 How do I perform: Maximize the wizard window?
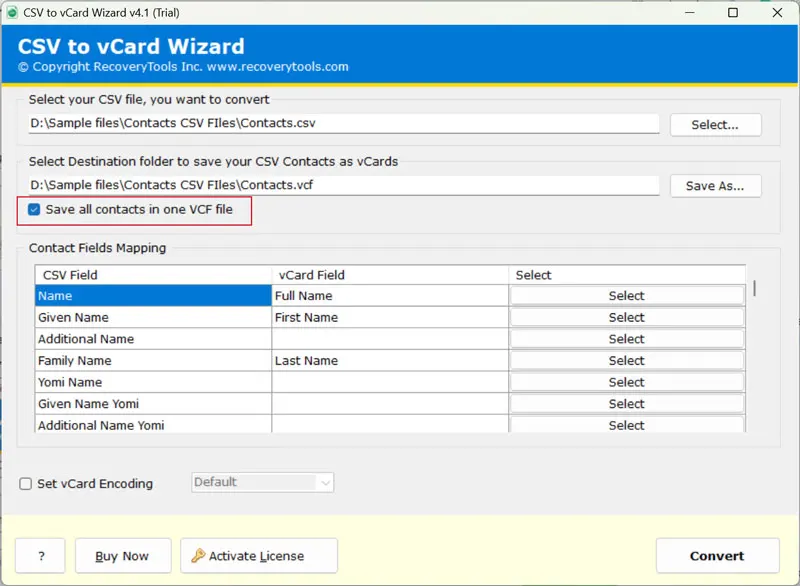pyautogui.click(x=733, y=13)
